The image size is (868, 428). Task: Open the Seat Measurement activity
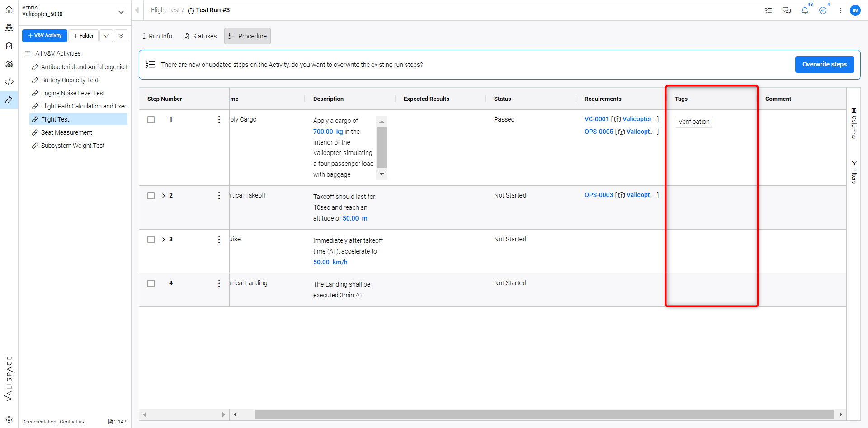click(66, 132)
